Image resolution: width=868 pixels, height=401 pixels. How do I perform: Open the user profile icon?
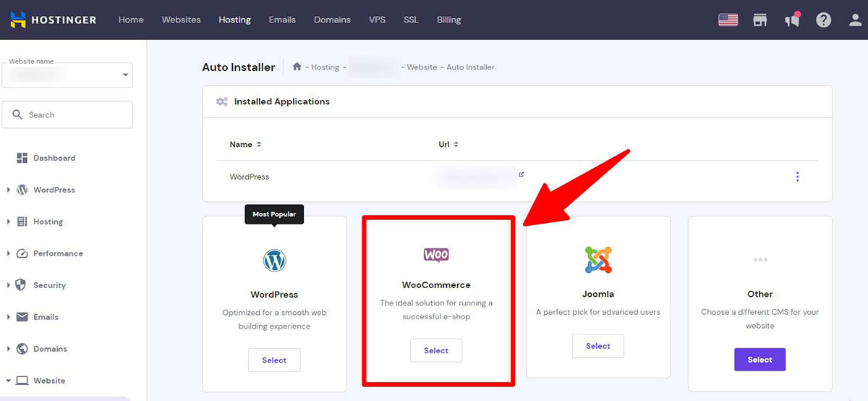pyautogui.click(x=856, y=20)
